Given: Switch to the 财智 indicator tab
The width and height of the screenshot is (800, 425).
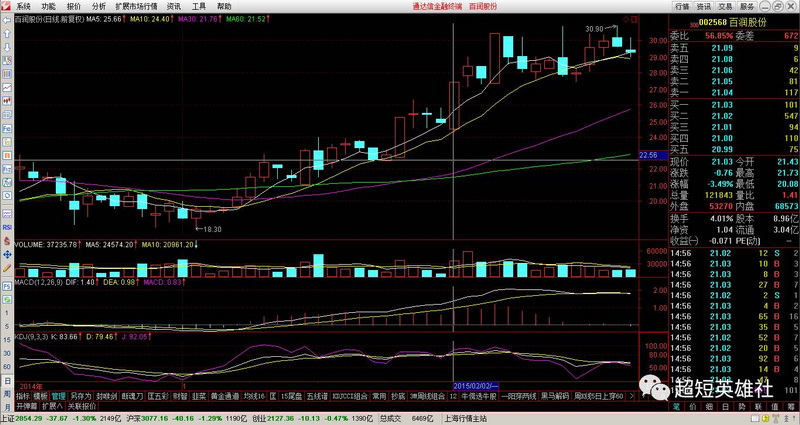Looking at the screenshot, I should (x=180, y=396).
